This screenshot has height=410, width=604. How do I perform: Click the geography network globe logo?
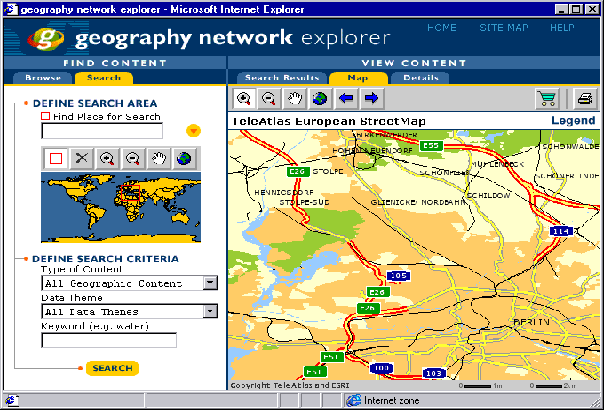[x=46, y=39]
